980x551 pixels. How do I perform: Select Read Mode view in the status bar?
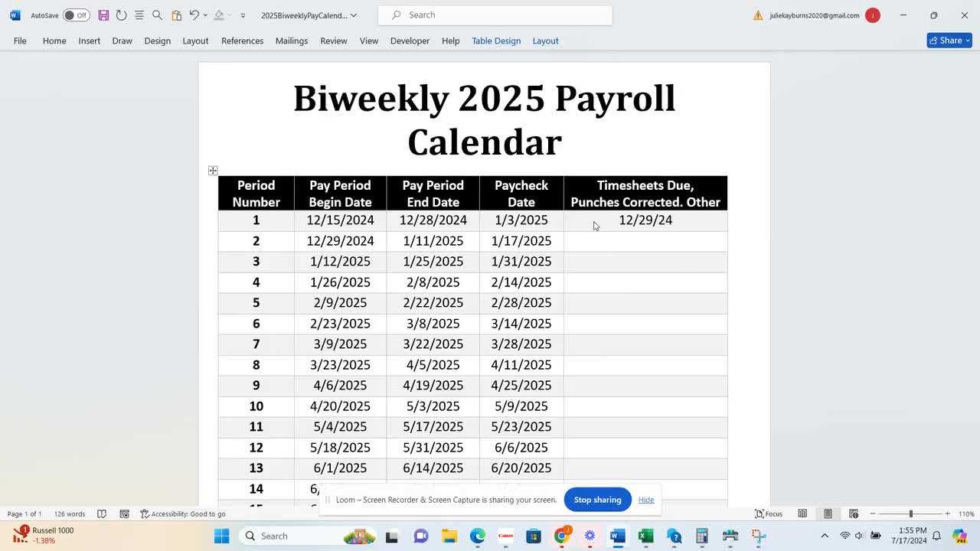click(x=802, y=514)
